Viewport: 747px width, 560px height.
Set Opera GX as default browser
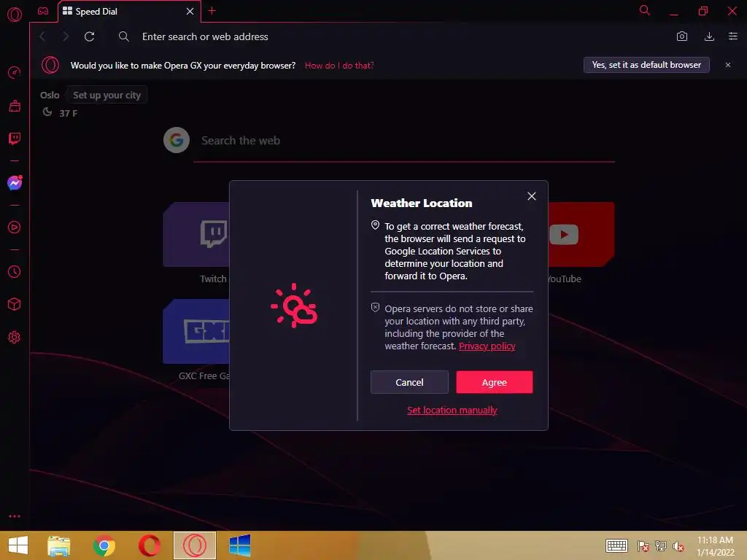tap(646, 65)
